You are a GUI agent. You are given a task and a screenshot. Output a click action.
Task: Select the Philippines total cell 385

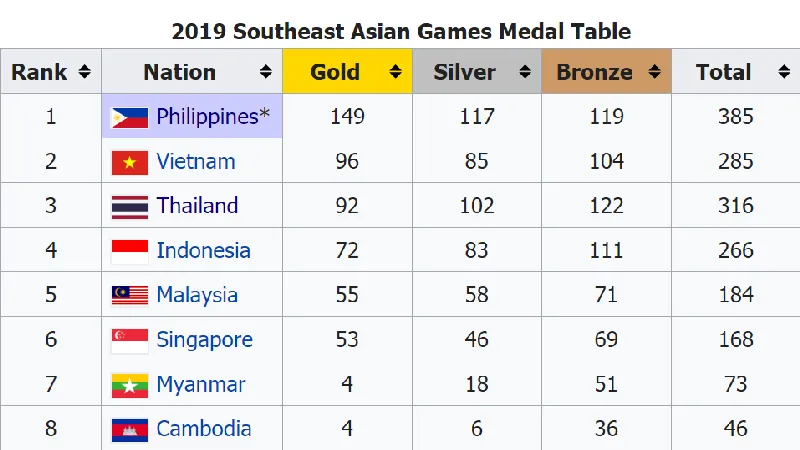pyautogui.click(x=735, y=117)
